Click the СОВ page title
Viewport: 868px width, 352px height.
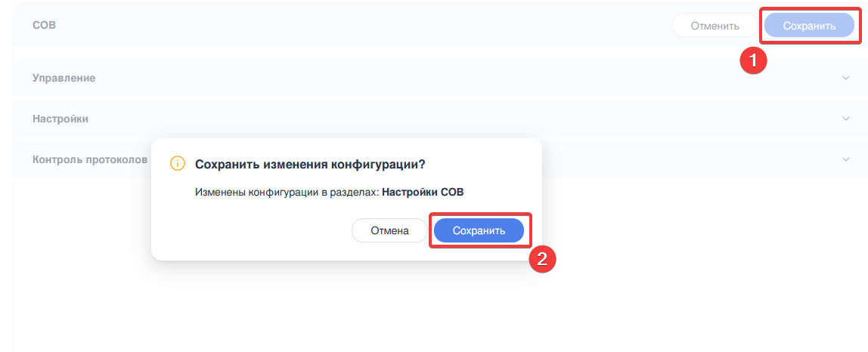coord(45,25)
